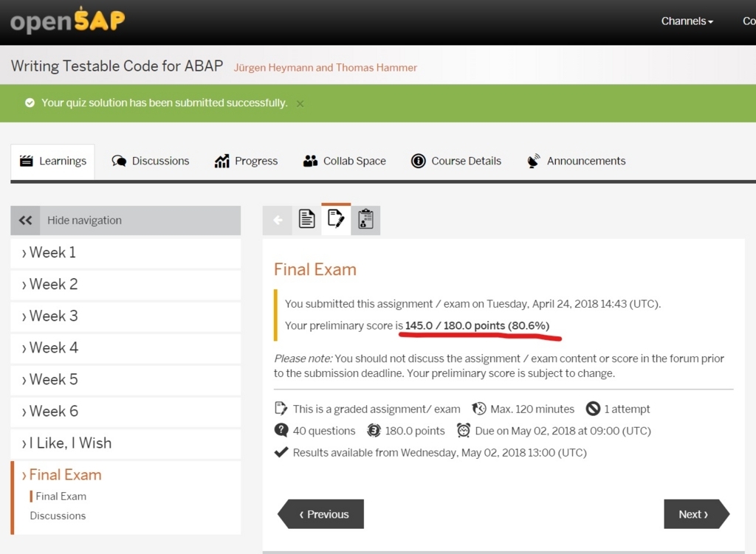
Task: Click the 40 questions question-mark icon
Action: point(281,430)
